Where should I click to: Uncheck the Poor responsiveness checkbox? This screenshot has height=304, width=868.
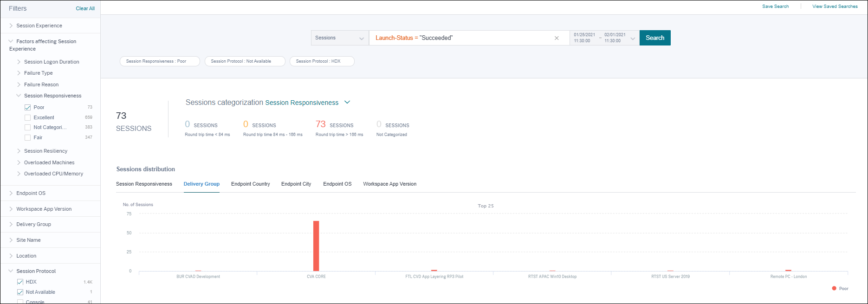point(28,107)
